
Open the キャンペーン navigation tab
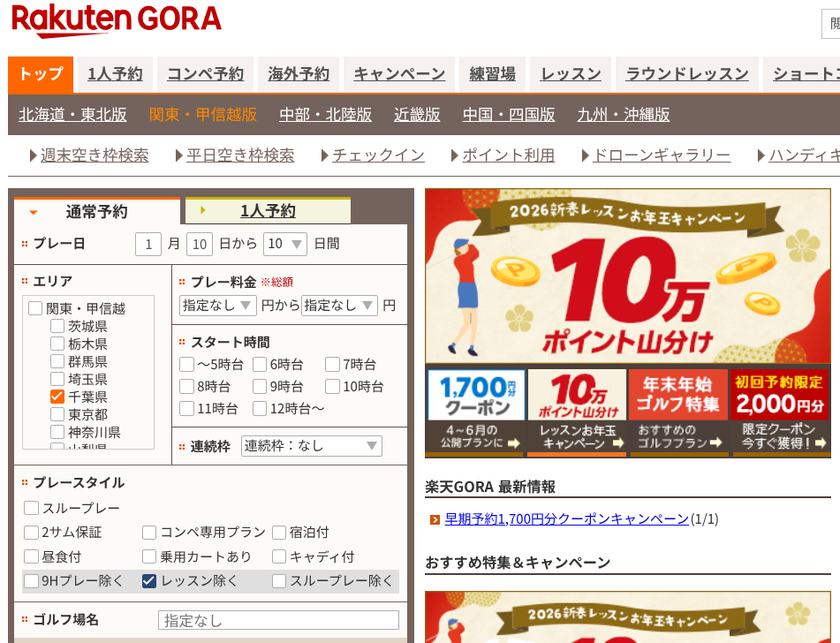click(x=399, y=74)
